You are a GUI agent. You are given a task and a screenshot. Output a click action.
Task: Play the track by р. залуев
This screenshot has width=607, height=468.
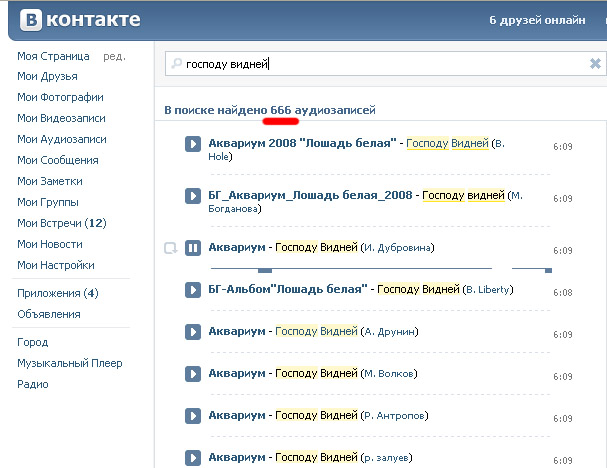tap(193, 458)
